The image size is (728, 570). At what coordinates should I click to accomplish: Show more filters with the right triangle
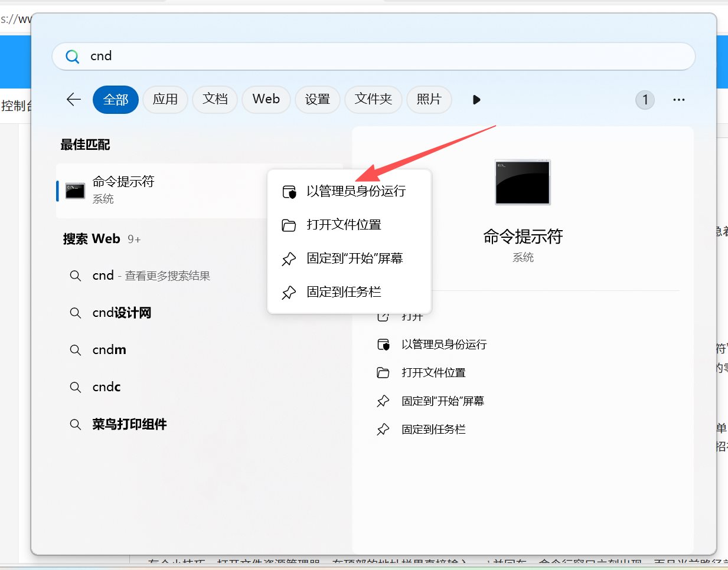[x=476, y=100]
